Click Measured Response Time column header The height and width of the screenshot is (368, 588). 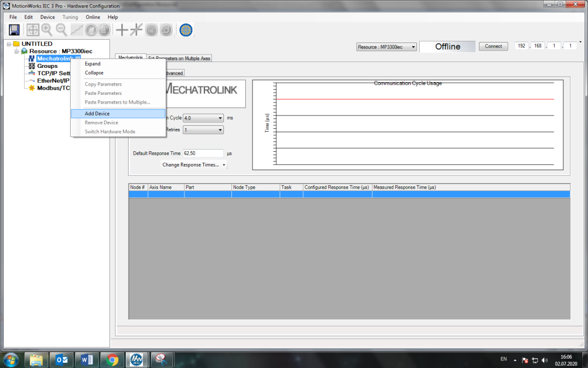[471, 187]
